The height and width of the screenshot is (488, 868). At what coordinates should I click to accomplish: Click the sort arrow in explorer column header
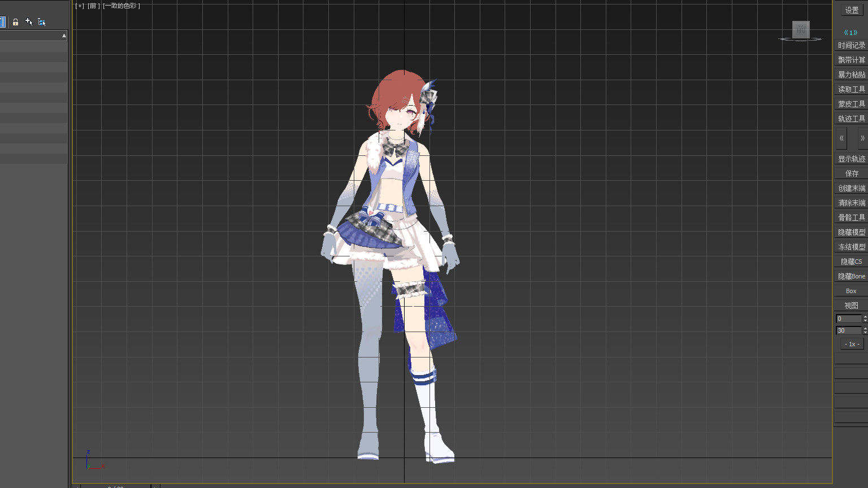[64, 36]
